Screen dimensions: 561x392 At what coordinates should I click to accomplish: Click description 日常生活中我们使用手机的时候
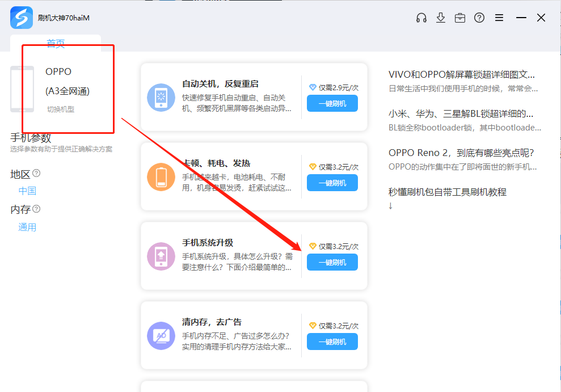click(x=463, y=88)
